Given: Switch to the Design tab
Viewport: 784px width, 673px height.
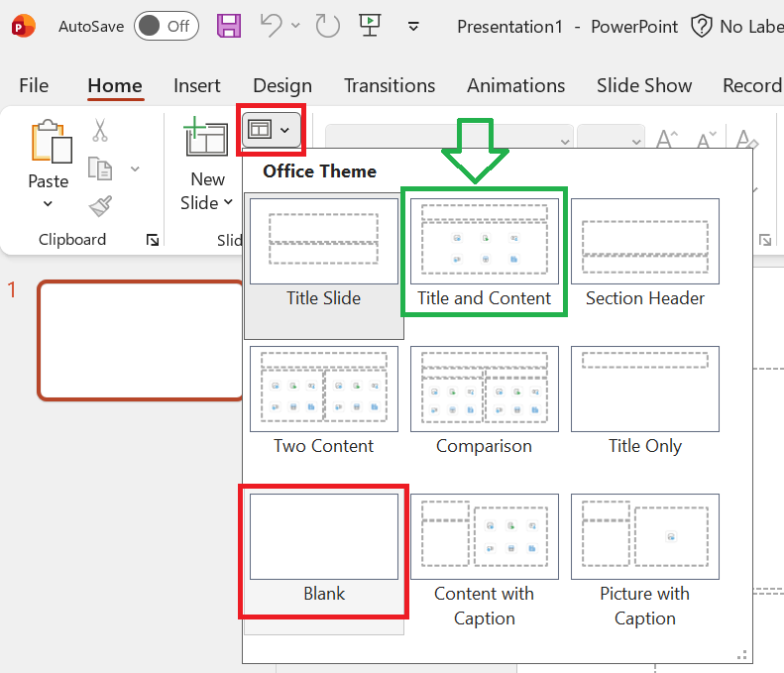Looking at the screenshot, I should coord(282,85).
